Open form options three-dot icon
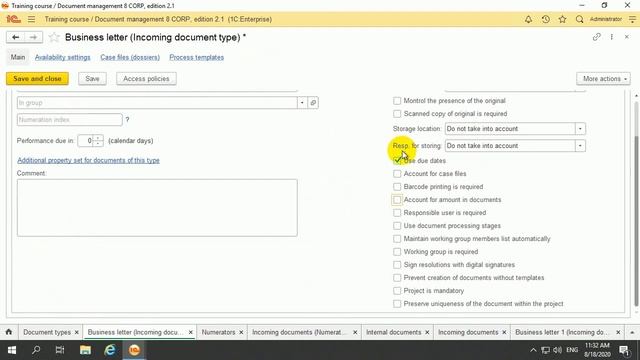Image resolution: width=640 pixels, height=360 pixels. tap(611, 37)
